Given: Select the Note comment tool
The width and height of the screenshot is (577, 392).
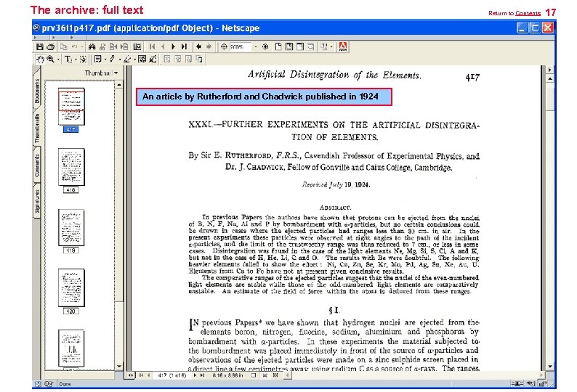Looking at the screenshot, I should click(98, 60).
